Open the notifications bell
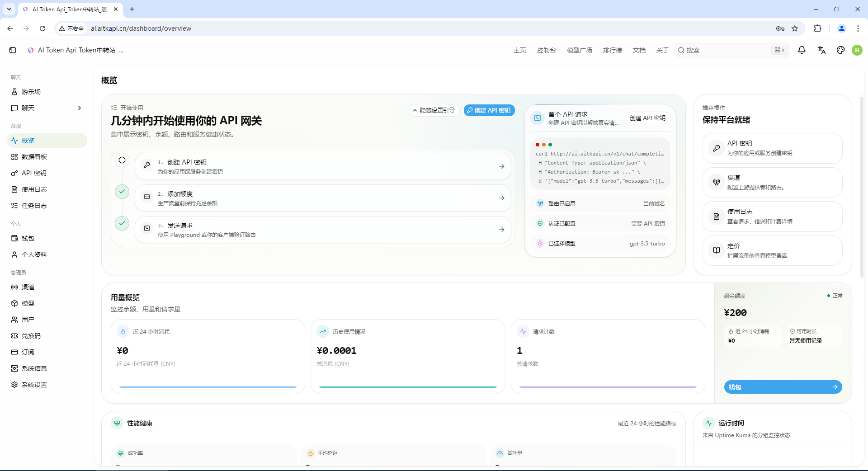Screen dimensions: 868x471 [802, 50]
